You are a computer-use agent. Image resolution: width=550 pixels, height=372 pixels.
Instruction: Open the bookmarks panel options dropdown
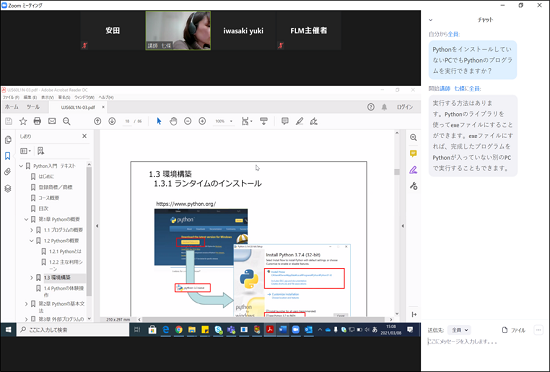point(25,151)
